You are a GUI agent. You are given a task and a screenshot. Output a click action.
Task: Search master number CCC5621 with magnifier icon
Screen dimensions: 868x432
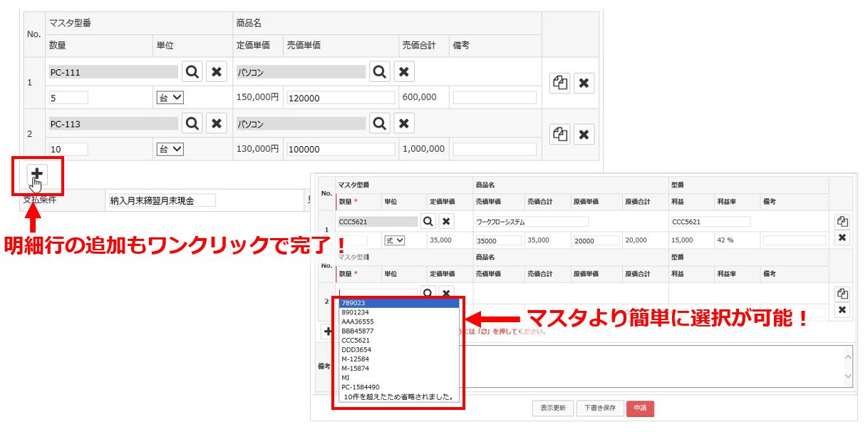[428, 222]
